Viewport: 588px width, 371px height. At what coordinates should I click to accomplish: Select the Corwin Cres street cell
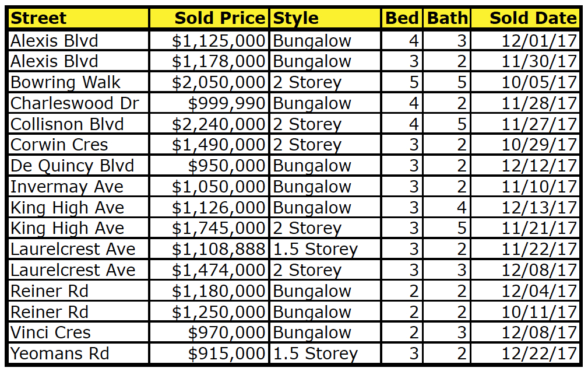tap(78, 145)
